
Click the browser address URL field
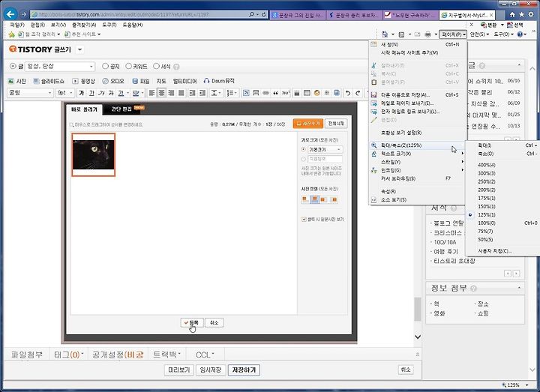point(139,14)
